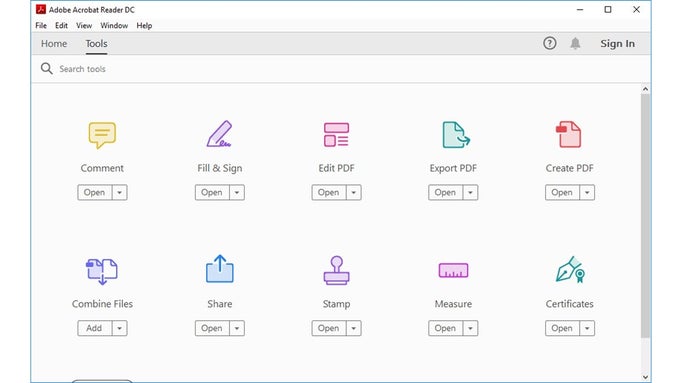Select the Combine Files icon
This screenshot has height=383, width=680.
102,271
